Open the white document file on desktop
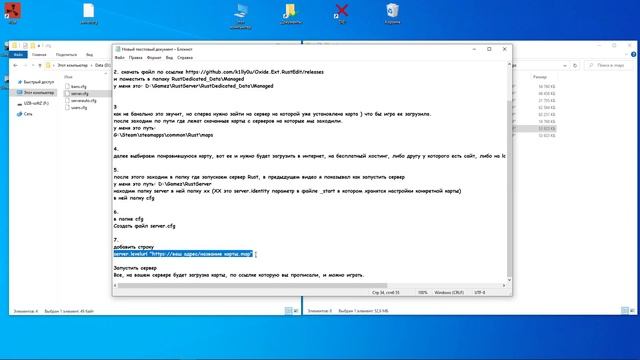The image size is (640, 360). coord(89,13)
